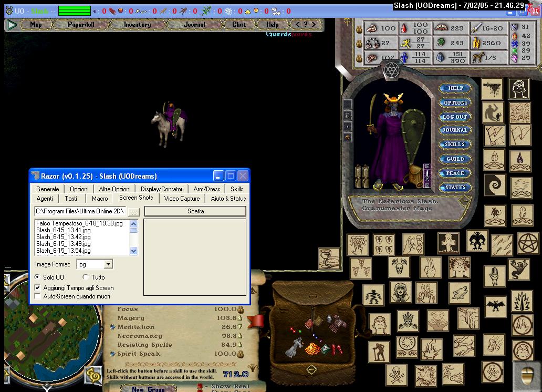Select the Tutto radio option

pos(86,277)
